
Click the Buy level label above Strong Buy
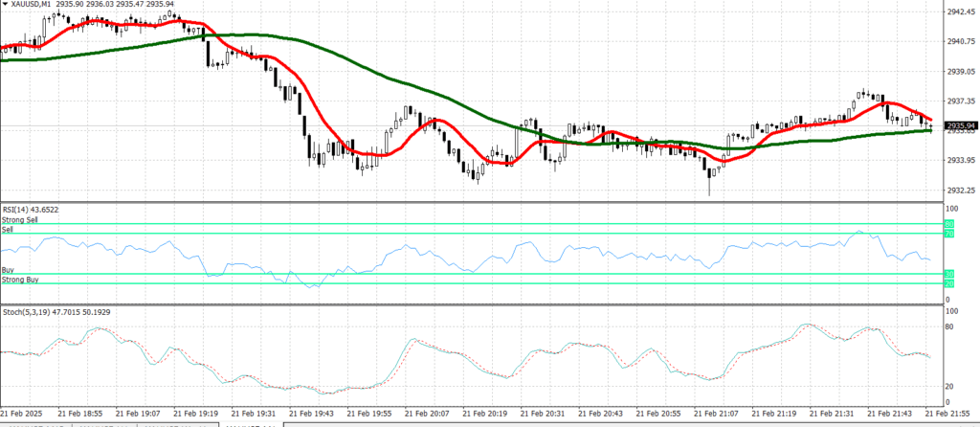8,270
